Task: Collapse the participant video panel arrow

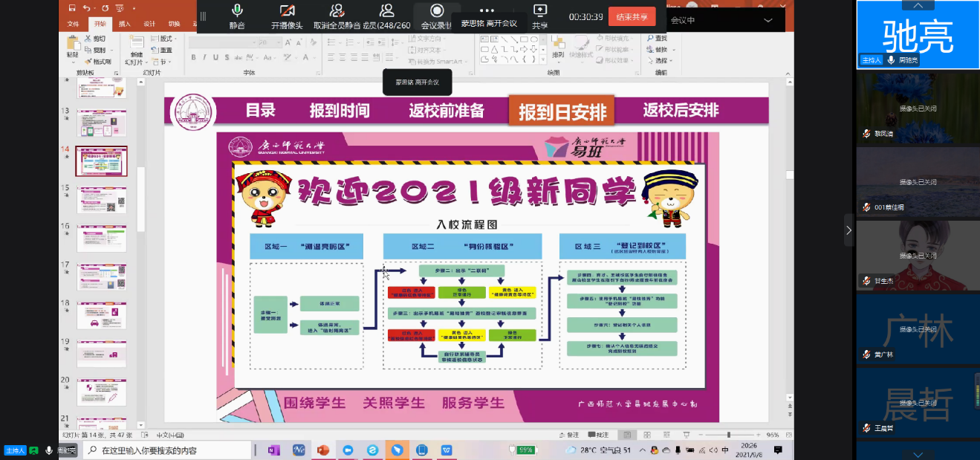Action: pyautogui.click(x=848, y=230)
